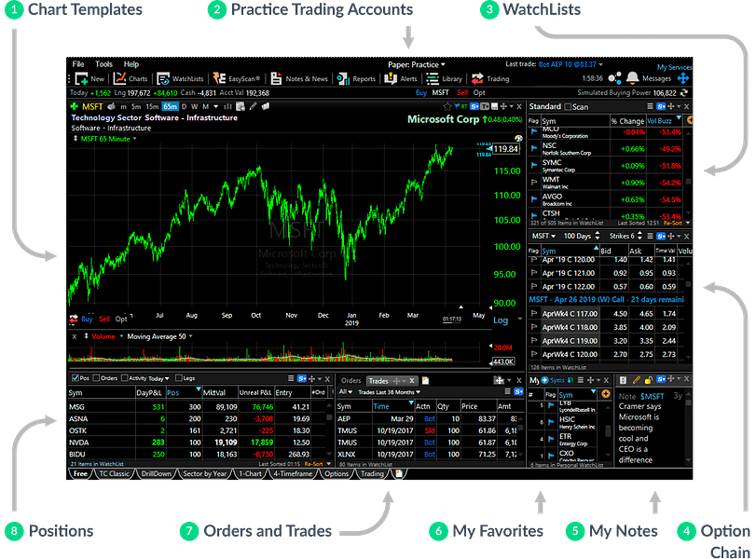Select the 65m chart timeframe
The height and width of the screenshot is (559, 756).
click(x=170, y=107)
